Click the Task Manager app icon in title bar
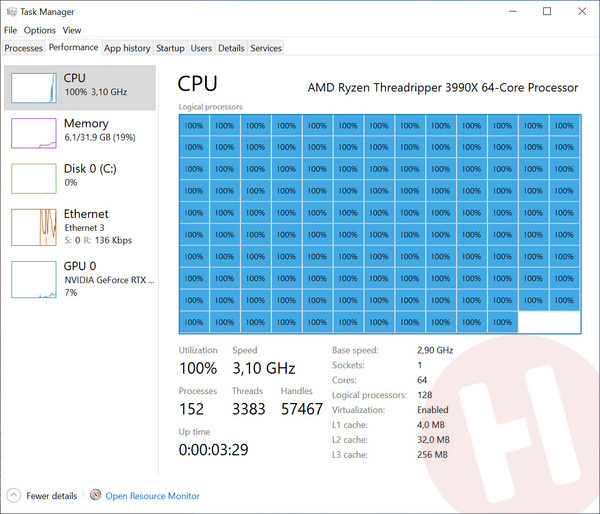This screenshot has height=514, width=600. [x=11, y=12]
